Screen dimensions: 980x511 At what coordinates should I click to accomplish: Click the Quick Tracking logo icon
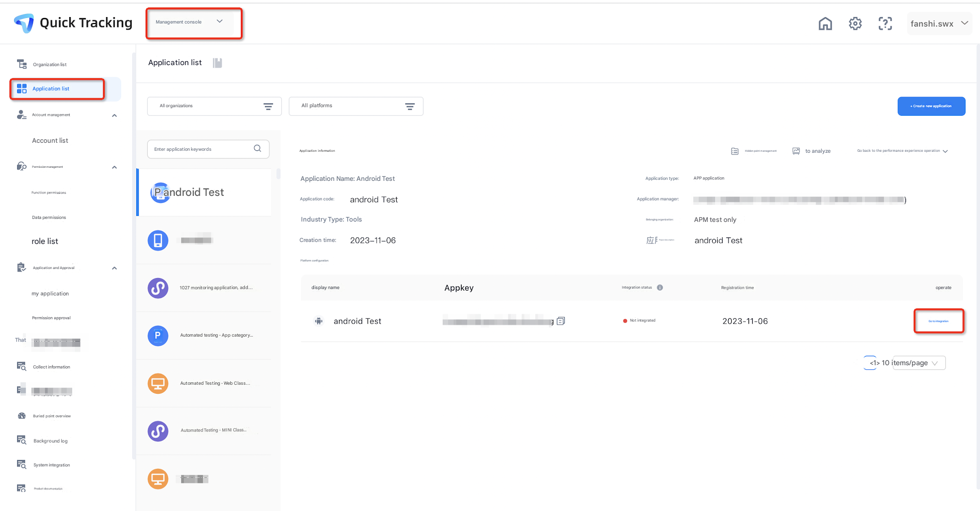pos(24,23)
